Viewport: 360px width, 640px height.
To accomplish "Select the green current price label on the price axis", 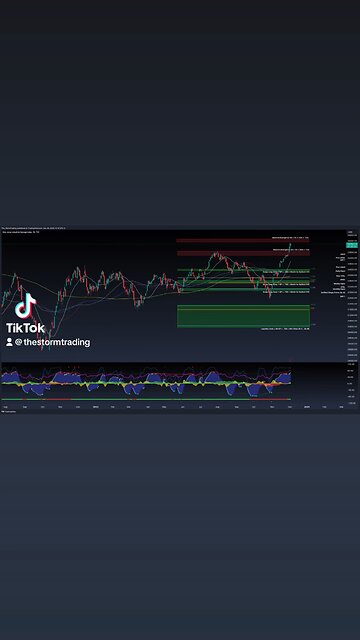I will pyautogui.click(x=352, y=246).
